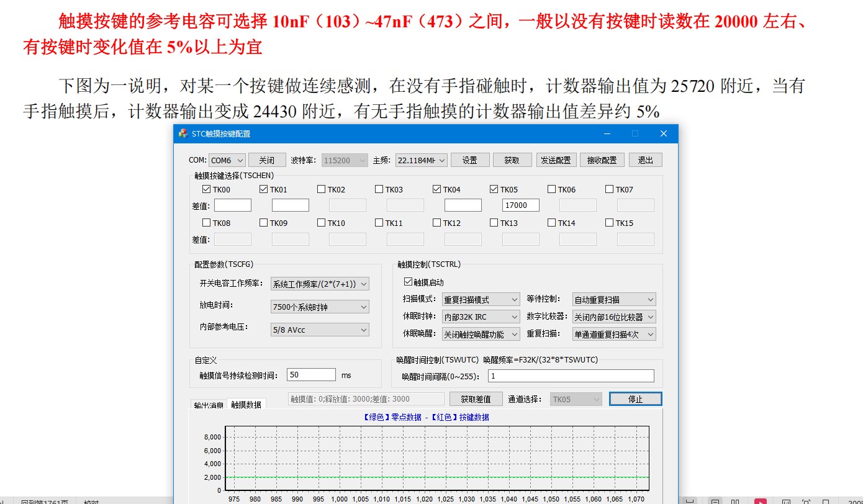Enable the TK13 touch key
The width and height of the screenshot is (863, 504).
point(494,223)
